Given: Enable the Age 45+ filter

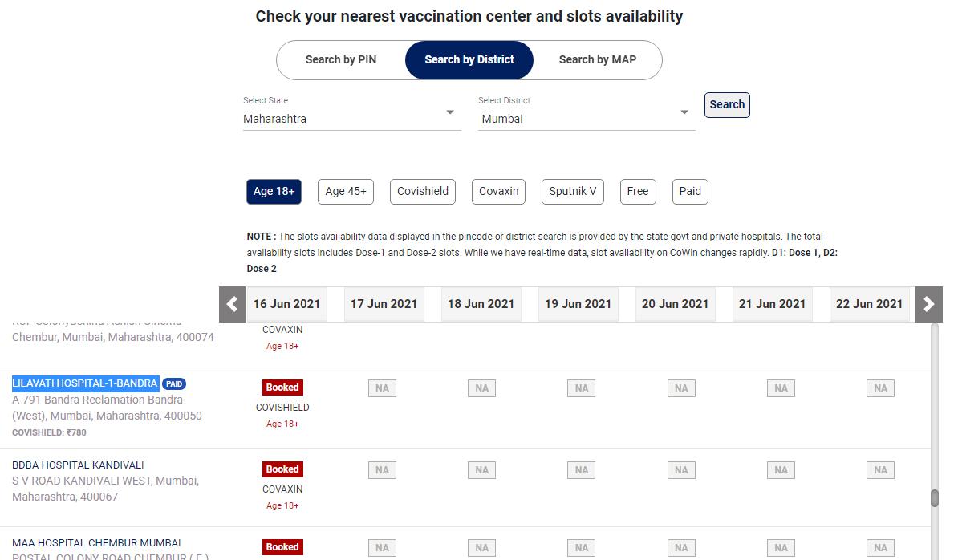Looking at the screenshot, I should click(346, 192).
